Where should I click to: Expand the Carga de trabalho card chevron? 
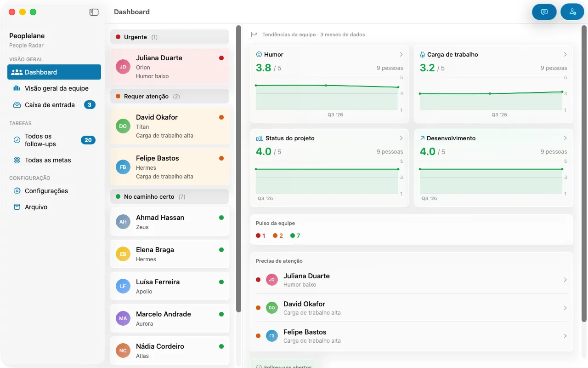pyautogui.click(x=565, y=54)
